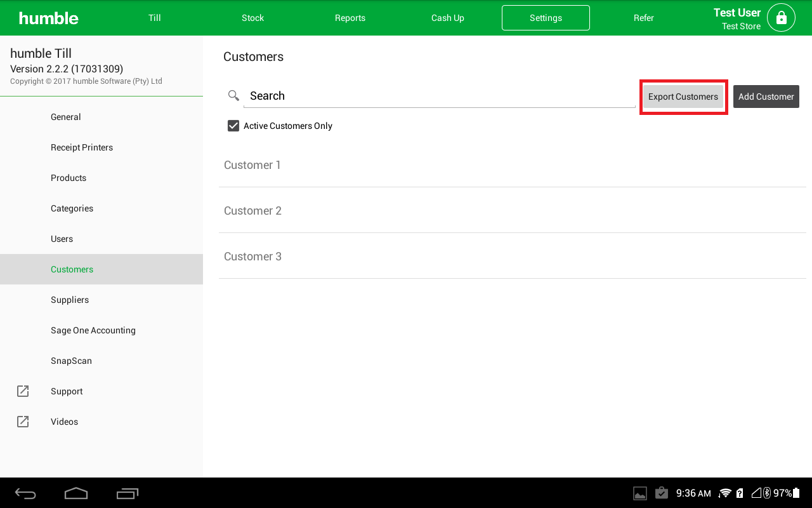Open Receipt Printers settings
This screenshot has width=812, height=508.
[x=101, y=147]
